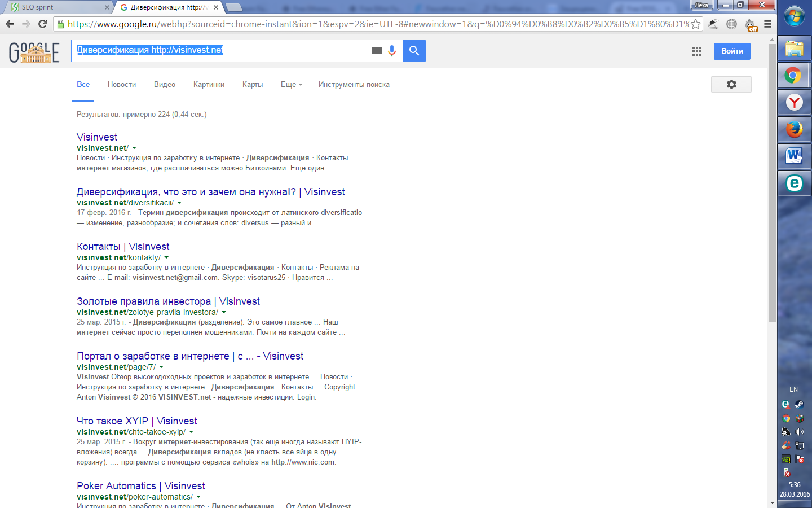Close the Диверсификация search tab
Image resolution: width=812 pixels, height=508 pixels.
coord(216,7)
